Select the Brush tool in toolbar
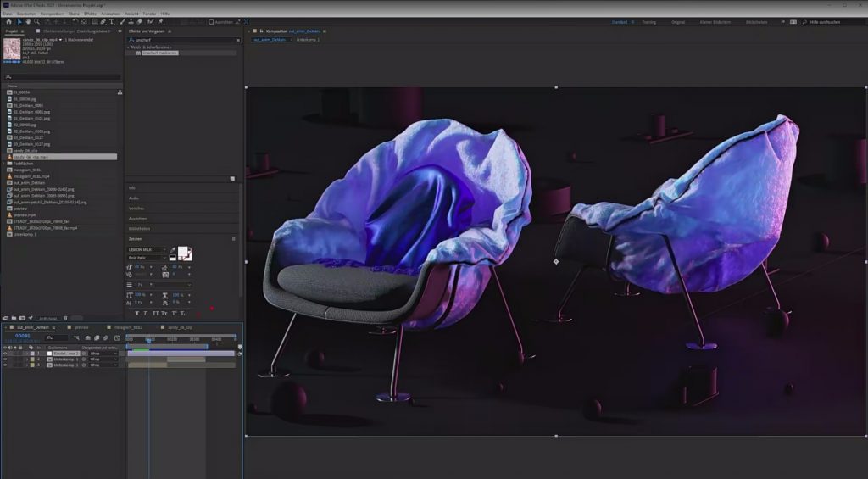Viewport: 868px width, 479px height. click(122, 22)
